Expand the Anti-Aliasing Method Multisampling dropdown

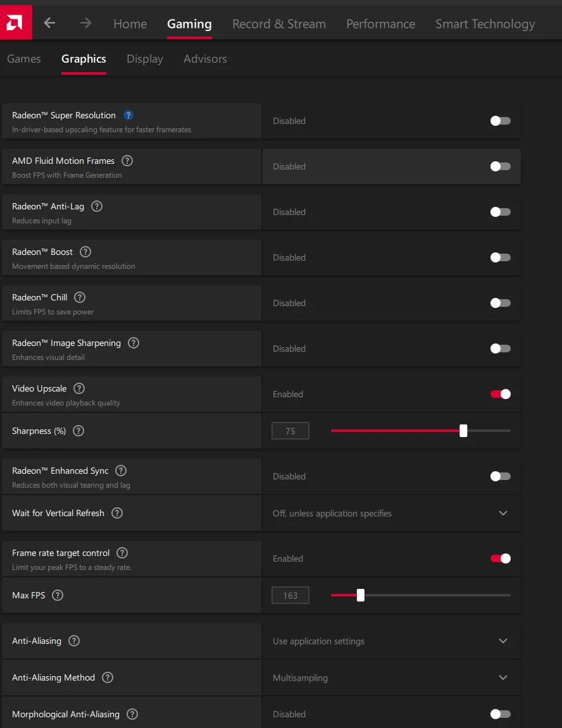click(391, 677)
